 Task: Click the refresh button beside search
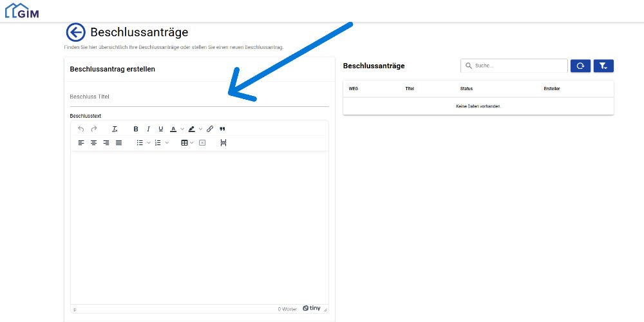580,66
